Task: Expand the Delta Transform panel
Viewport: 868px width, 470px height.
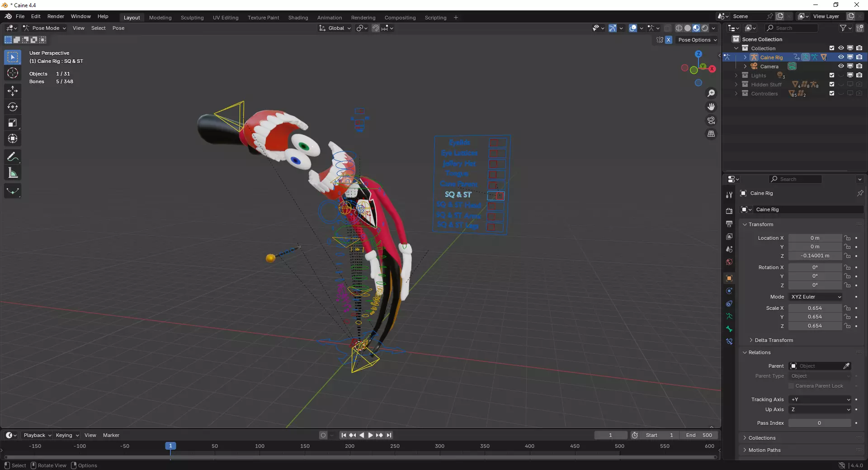Action: tap(774, 340)
